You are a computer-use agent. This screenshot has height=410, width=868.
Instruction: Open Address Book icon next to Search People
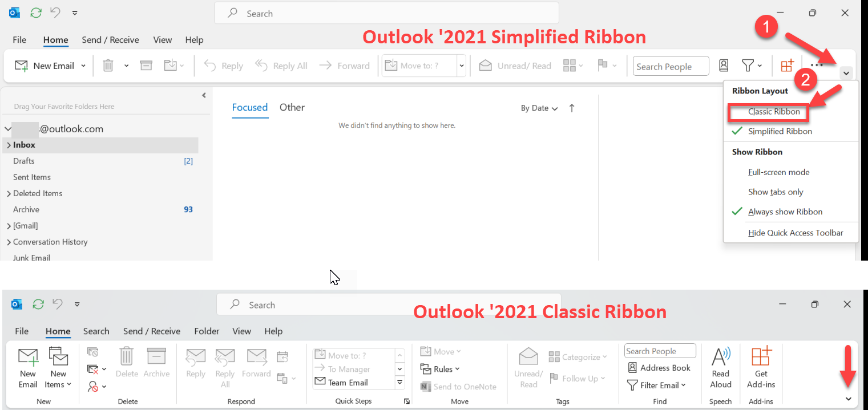click(724, 66)
